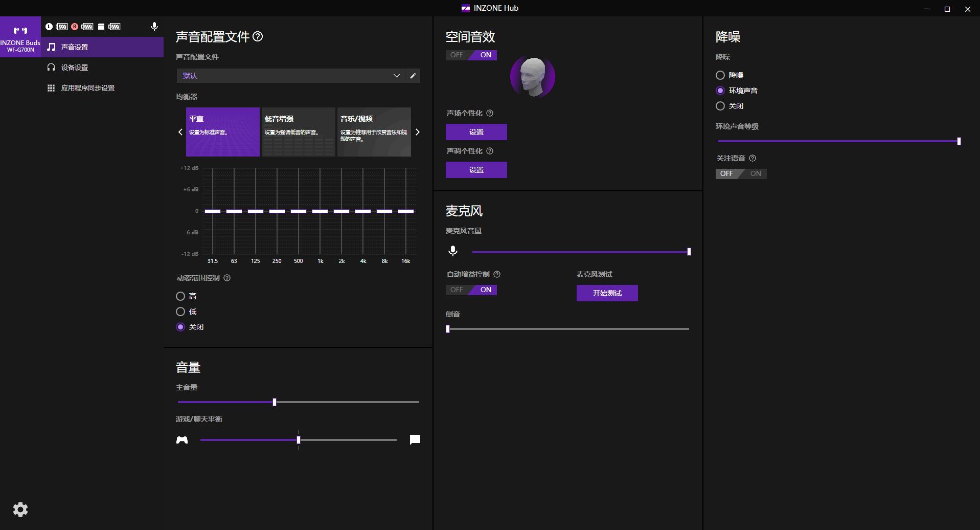Click the game controller icon on balance slider

182,440
